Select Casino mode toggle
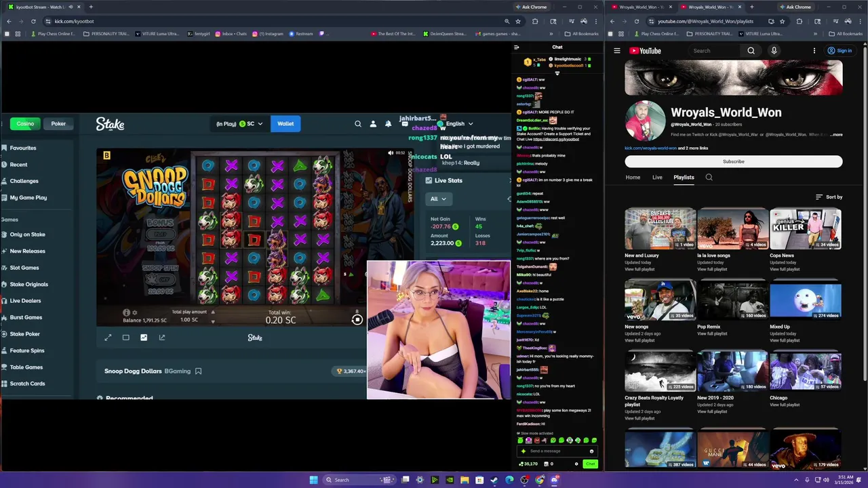This screenshot has width=868, height=488. click(25, 124)
